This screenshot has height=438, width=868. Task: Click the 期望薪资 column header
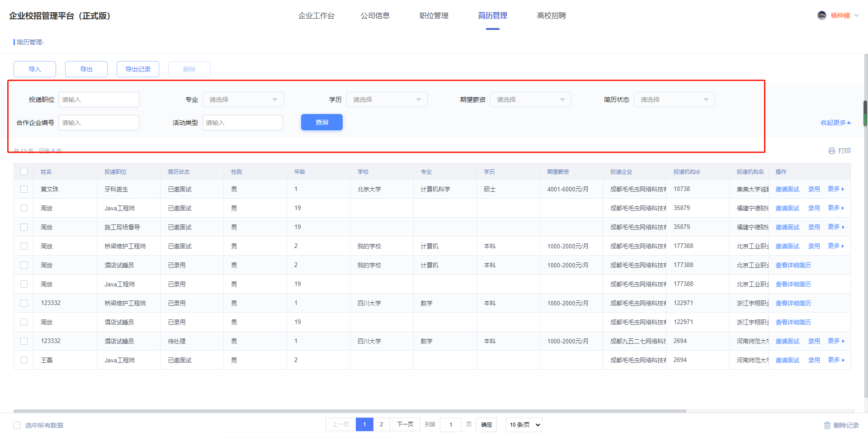[558, 172]
